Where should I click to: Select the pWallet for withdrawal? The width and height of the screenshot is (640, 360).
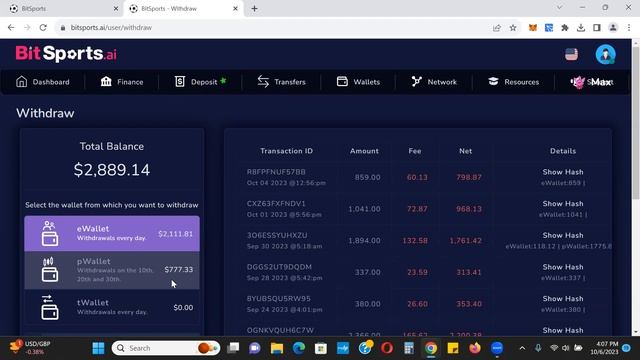112,270
